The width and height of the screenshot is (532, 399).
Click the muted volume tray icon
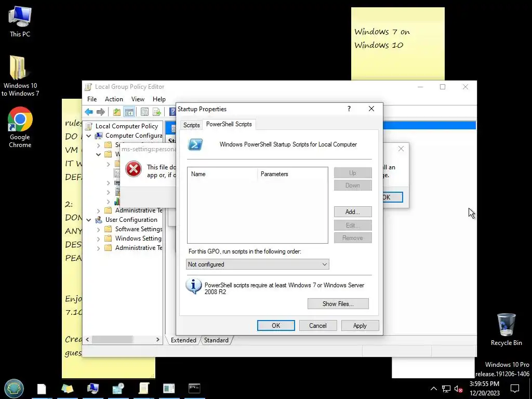click(x=458, y=389)
